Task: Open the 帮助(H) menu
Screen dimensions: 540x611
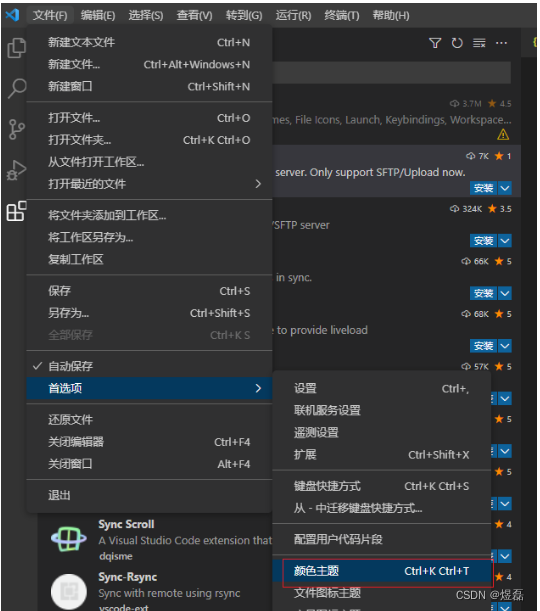Action: pos(391,15)
